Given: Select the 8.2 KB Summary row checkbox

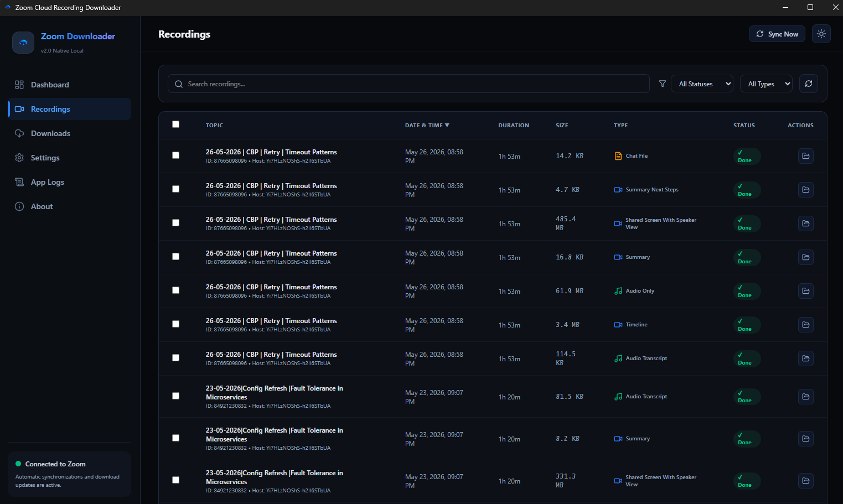Looking at the screenshot, I should pos(175,438).
